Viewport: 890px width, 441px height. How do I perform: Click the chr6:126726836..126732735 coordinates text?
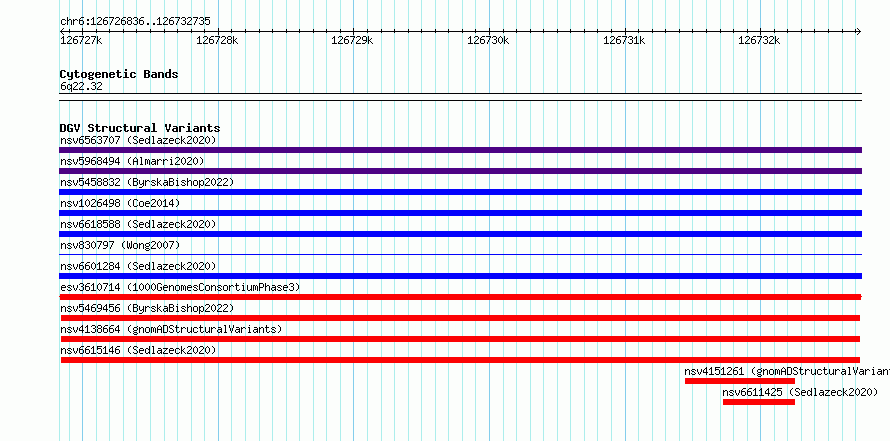click(135, 22)
